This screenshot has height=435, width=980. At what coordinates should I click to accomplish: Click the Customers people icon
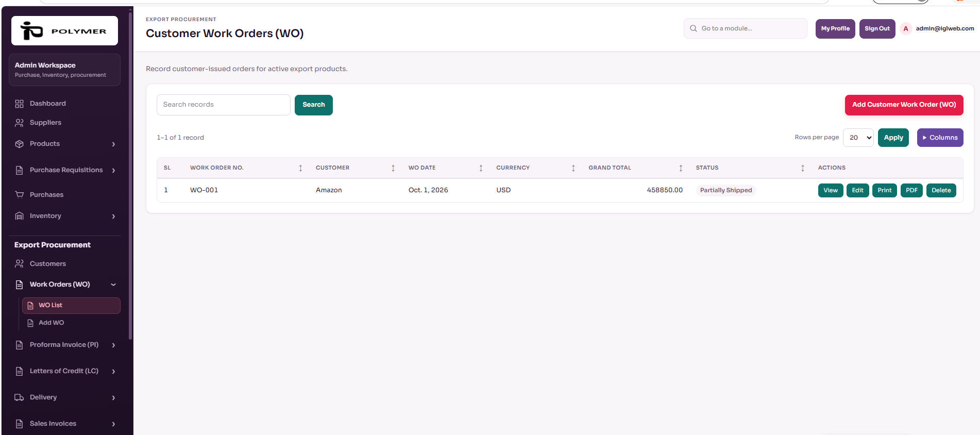19,264
